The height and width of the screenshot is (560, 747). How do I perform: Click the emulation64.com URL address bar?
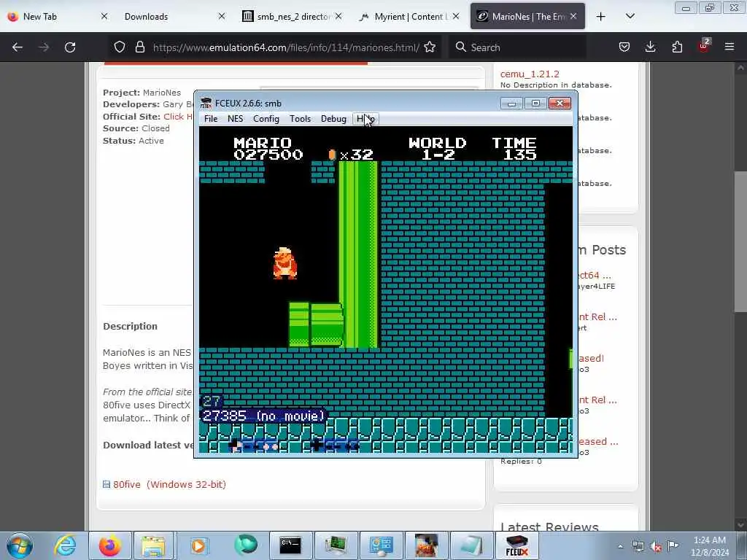coord(286,47)
